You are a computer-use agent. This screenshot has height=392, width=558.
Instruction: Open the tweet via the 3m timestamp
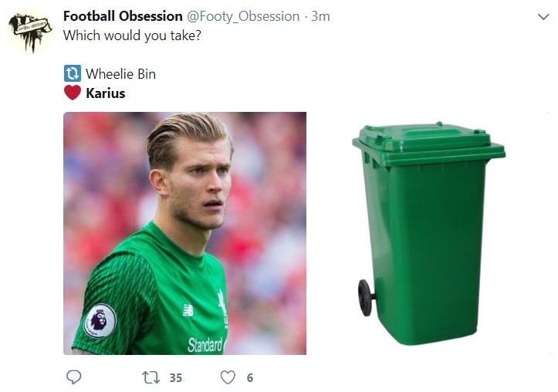click(x=320, y=17)
